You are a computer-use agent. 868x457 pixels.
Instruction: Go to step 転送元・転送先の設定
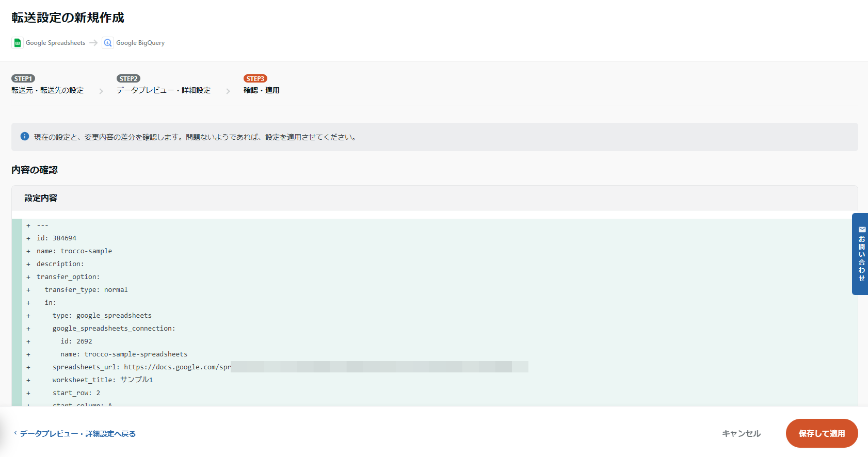point(47,90)
